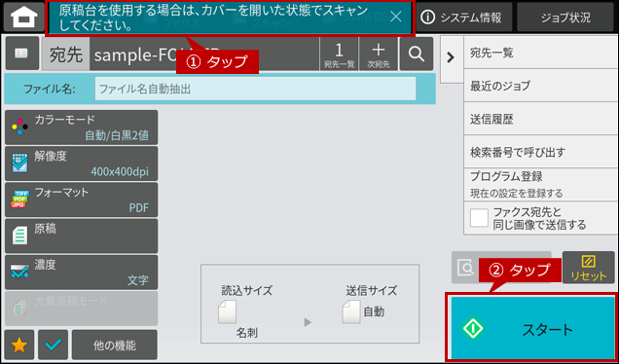The width and height of the screenshot is (619, 364).
Task: Open 解像度 400x400dpi setting
Action: [82, 164]
